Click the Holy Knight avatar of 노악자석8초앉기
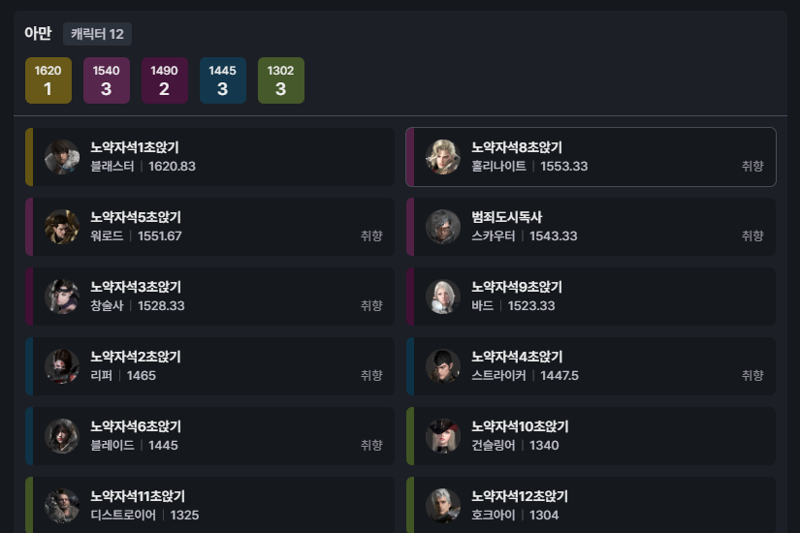 [x=443, y=157]
